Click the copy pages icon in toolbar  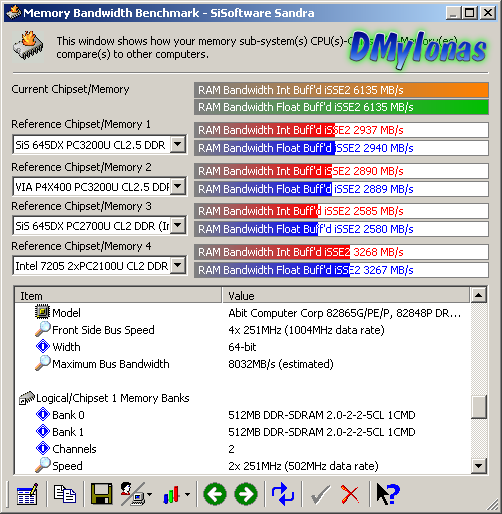click(65, 494)
